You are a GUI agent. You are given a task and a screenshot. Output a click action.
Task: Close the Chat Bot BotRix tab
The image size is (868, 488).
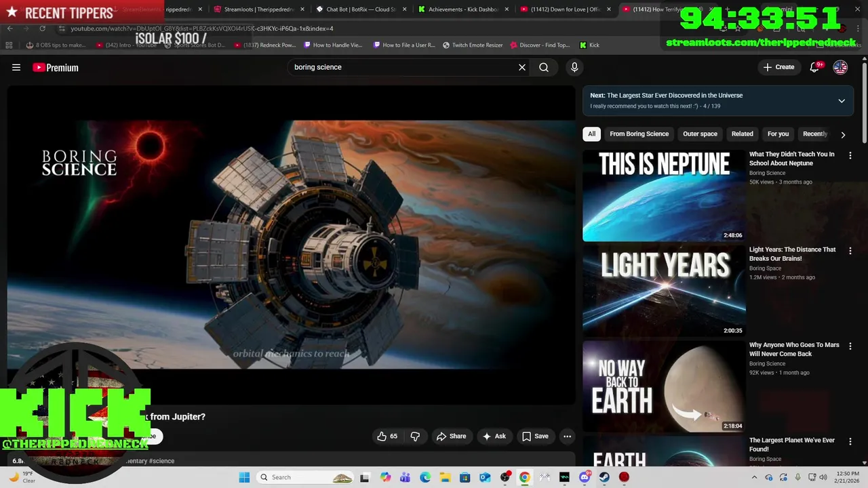click(405, 9)
